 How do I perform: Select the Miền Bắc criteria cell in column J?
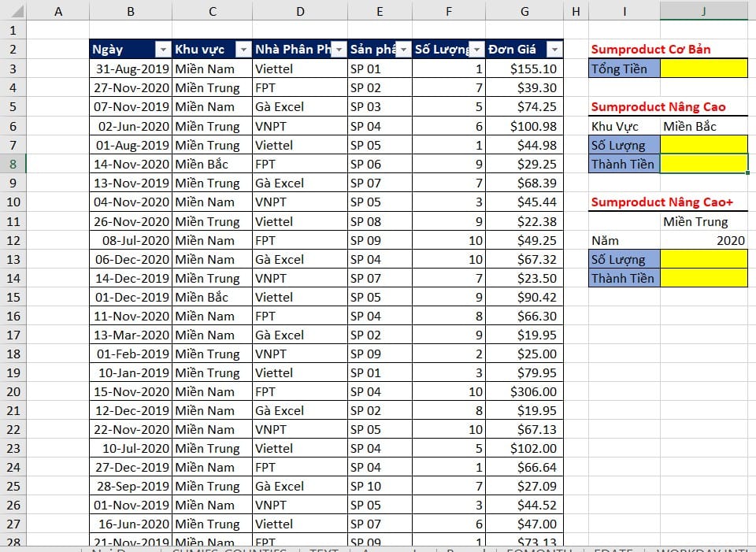pos(703,126)
